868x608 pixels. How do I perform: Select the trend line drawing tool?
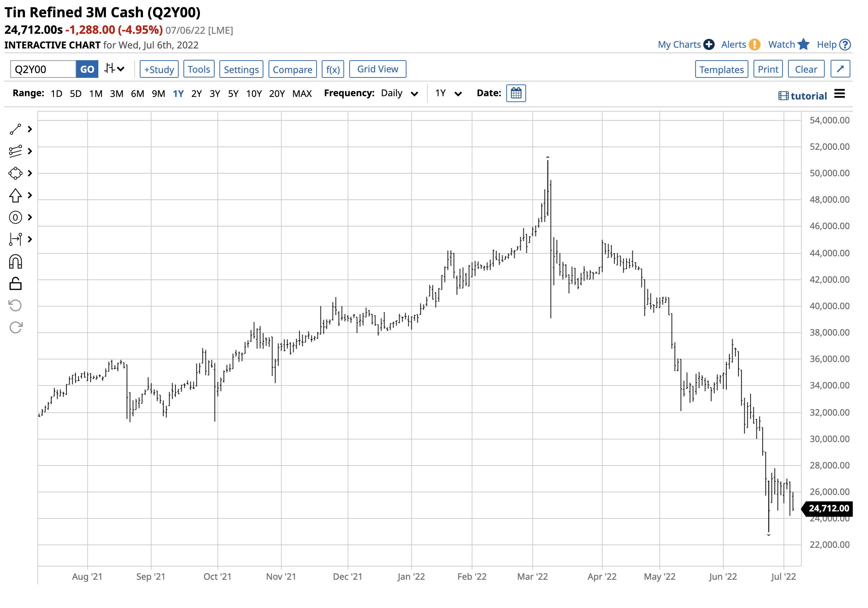[x=15, y=129]
